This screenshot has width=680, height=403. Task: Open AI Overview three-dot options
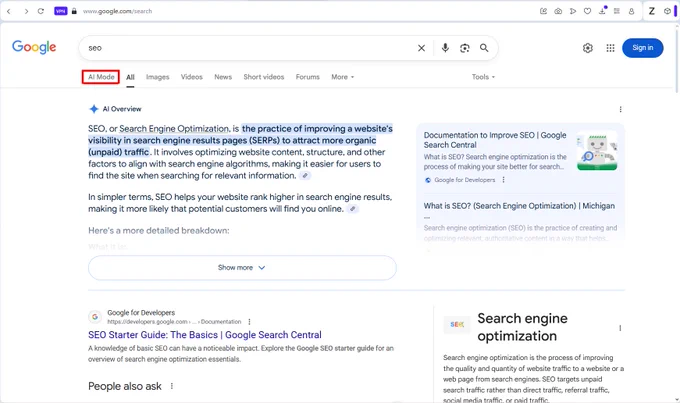pyautogui.click(x=621, y=109)
